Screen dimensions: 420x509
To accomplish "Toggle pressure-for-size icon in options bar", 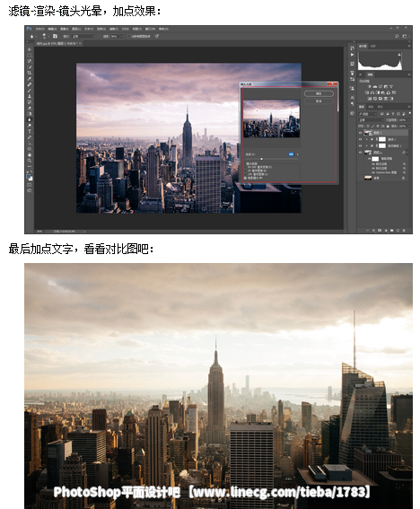I will coord(157,36).
